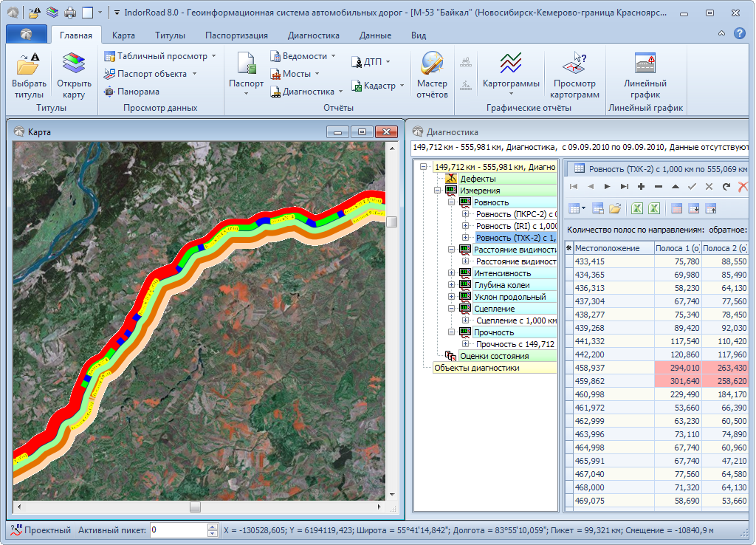Expand the Ведомости dropdown menu
The width and height of the screenshot is (756, 545).
[x=333, y=56]
